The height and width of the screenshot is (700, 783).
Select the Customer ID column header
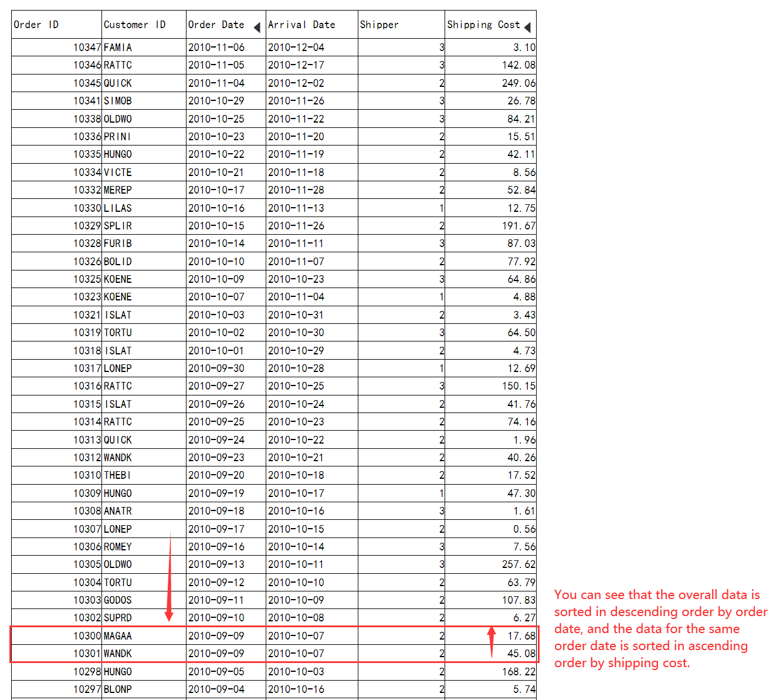pos(144,25)
